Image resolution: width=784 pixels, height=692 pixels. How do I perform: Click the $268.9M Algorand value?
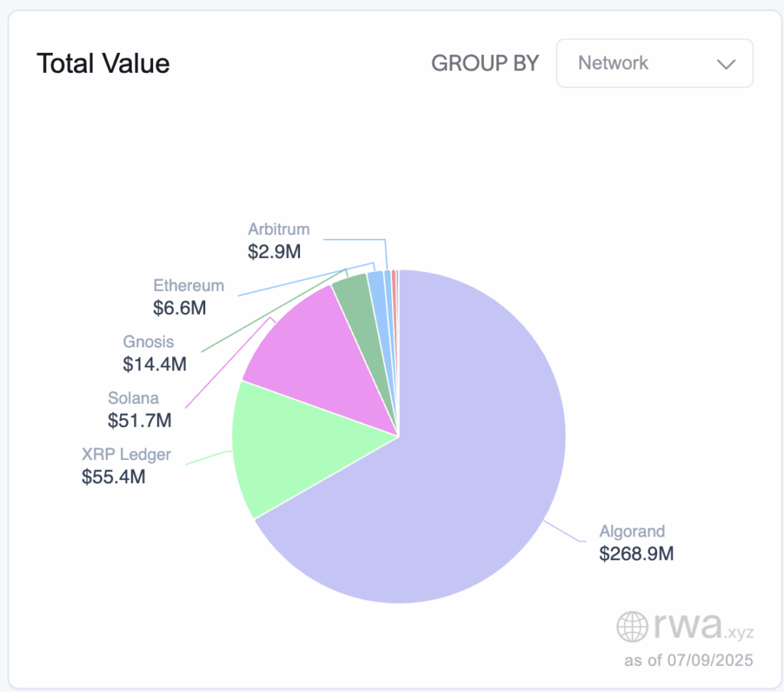click(636, 553)
